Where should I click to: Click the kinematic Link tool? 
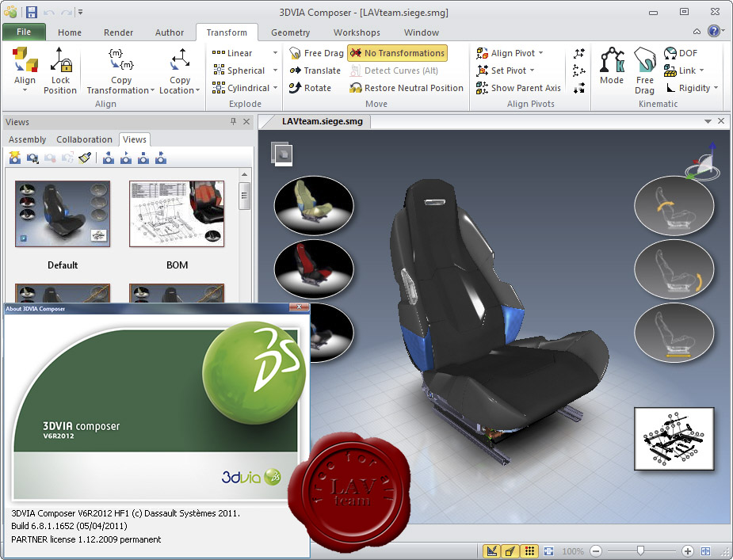coord(679,70)
